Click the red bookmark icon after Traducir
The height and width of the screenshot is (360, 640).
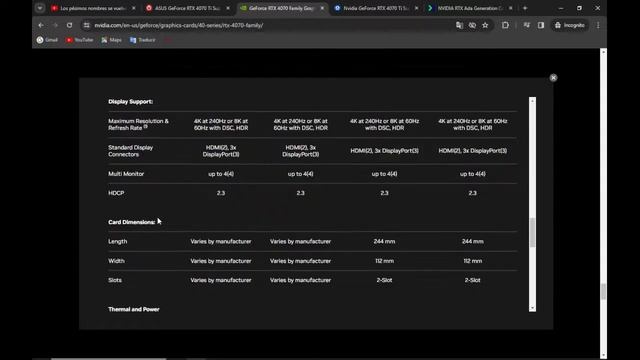pyautogui.click(x=167, y=40)
